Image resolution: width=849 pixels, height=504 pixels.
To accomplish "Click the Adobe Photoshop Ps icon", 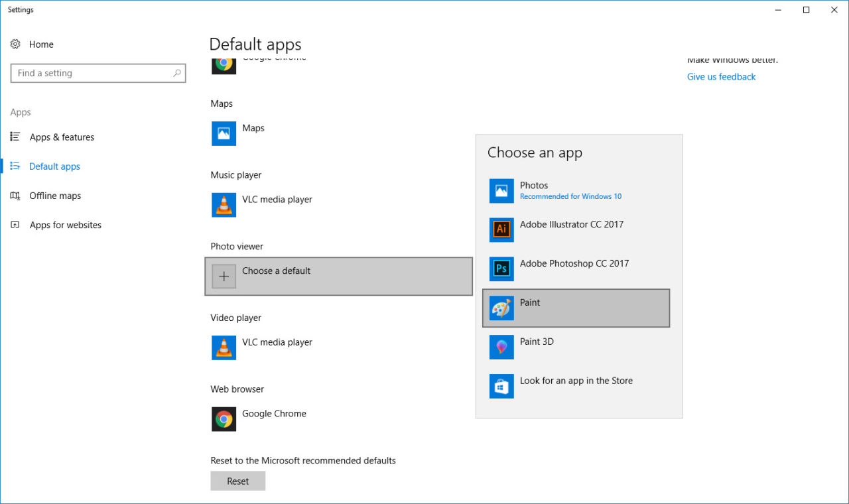I will point(501,269).
